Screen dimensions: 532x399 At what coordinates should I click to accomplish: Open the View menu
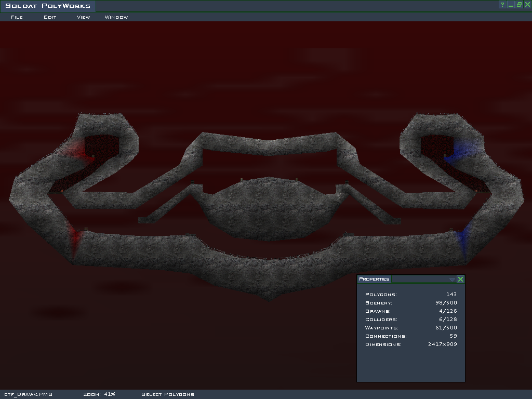83,17
